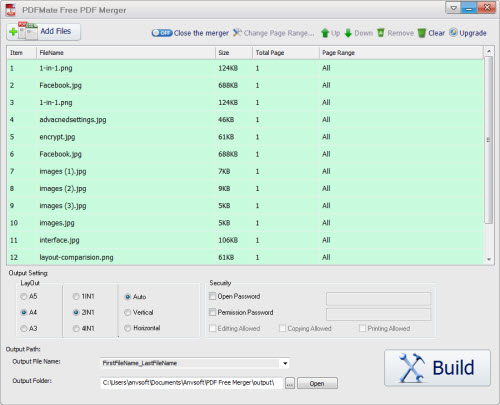Screen dimensions: 500x405
Task: Select A4 paper size radio button
Action: [24, 312]
